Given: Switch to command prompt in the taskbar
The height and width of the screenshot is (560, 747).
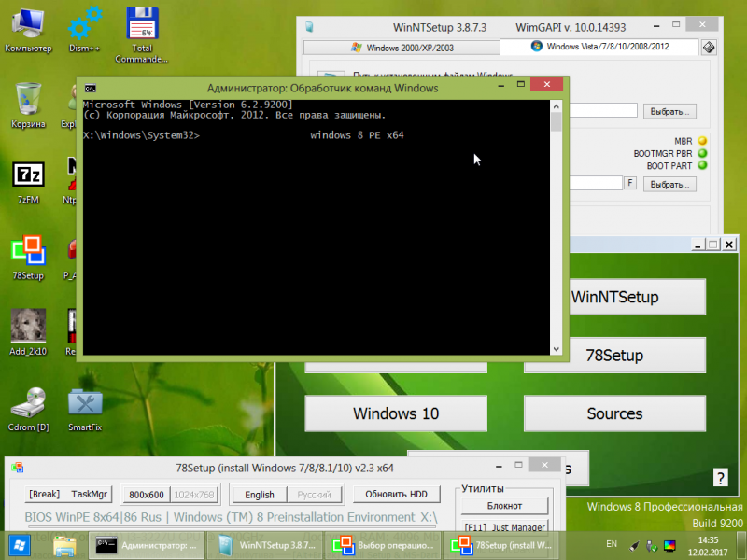Looking at the screenshot, I should click(x=148, y=545).
